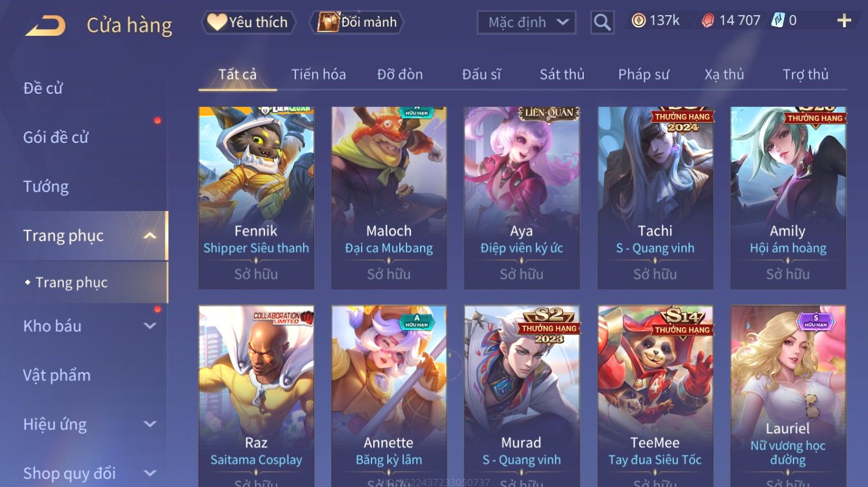The height and width of the screenshot is (487, 868).
Task: Select the Fennik Shipper Siêu thanh skin
Action: 256,197
